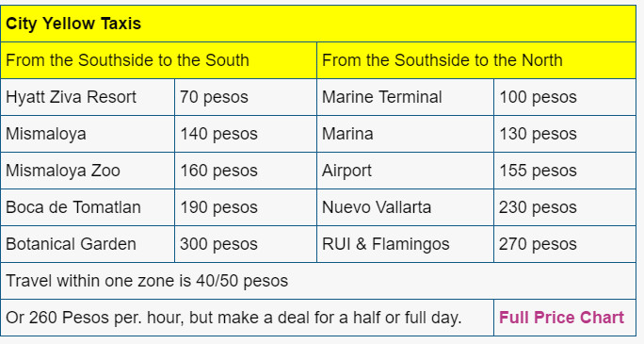
Task: Click the 300 pesos fare cell
Action: pos(246,244)
